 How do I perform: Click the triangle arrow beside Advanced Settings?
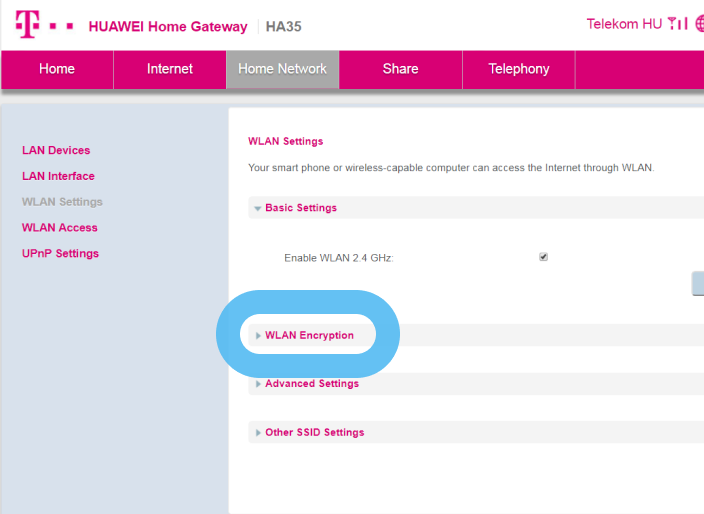(x=258, y=384)
